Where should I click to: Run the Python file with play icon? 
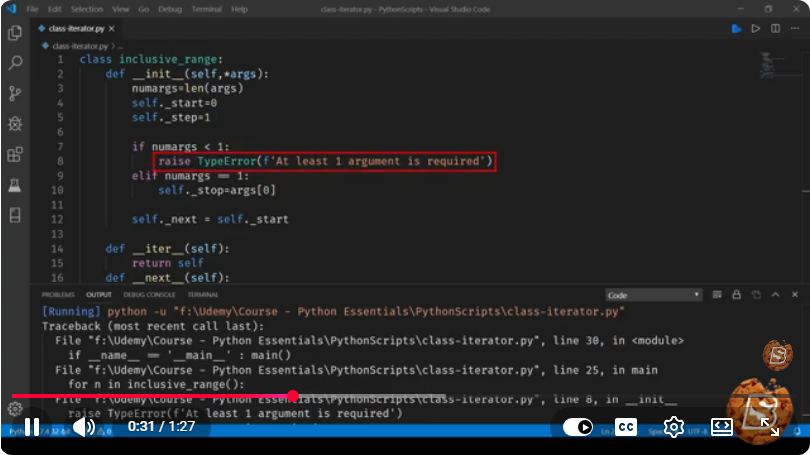(755, 28)
